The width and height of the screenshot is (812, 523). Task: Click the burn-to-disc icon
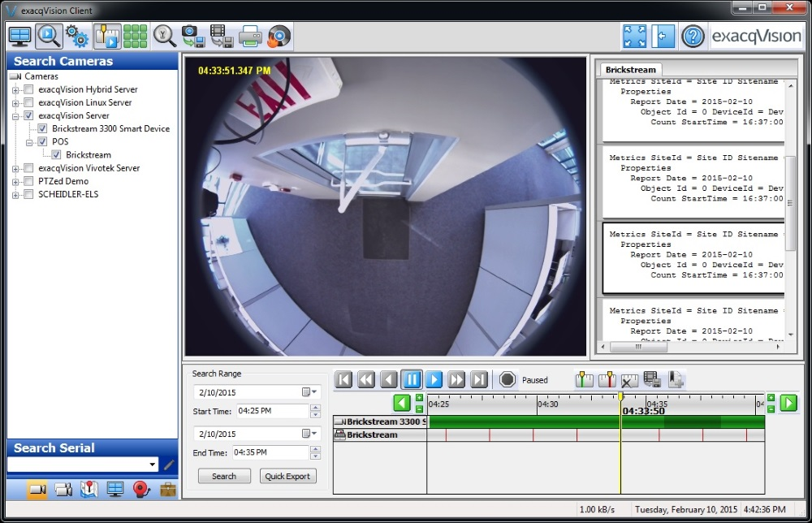pos(278,36)
